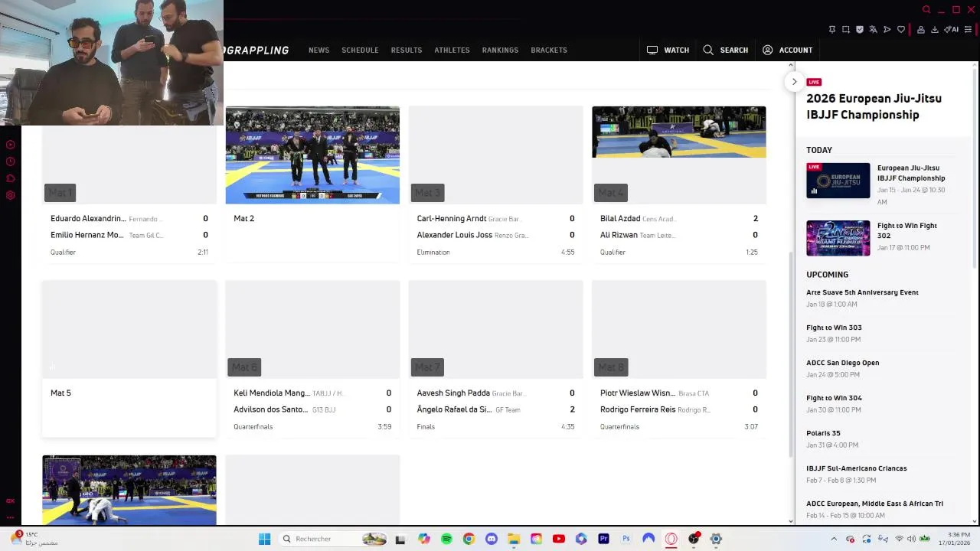Click the Bilal Azdad match row
The width and height of the screenshot is (980, 551).
[678, 219]
